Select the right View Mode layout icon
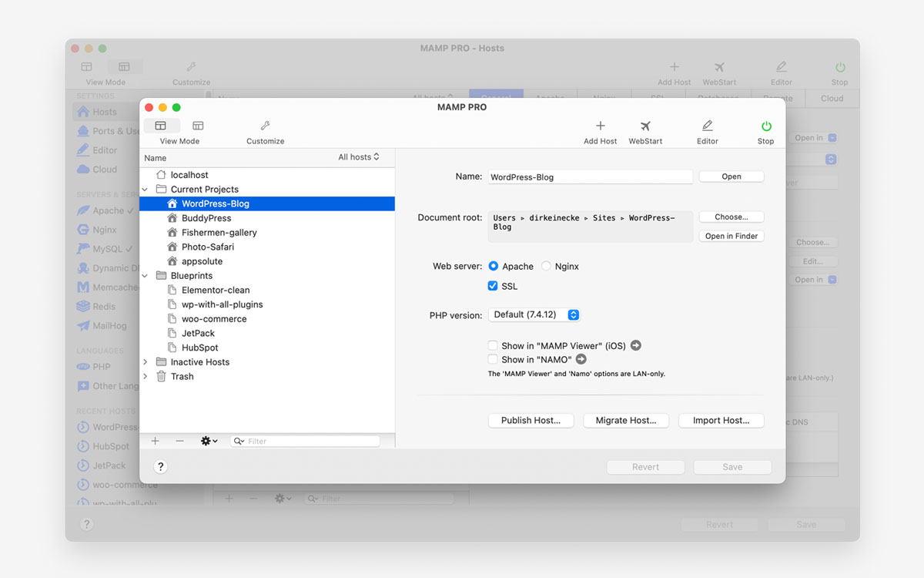The height and width of the screenshot is (578, 924). (x=198, y=126)
